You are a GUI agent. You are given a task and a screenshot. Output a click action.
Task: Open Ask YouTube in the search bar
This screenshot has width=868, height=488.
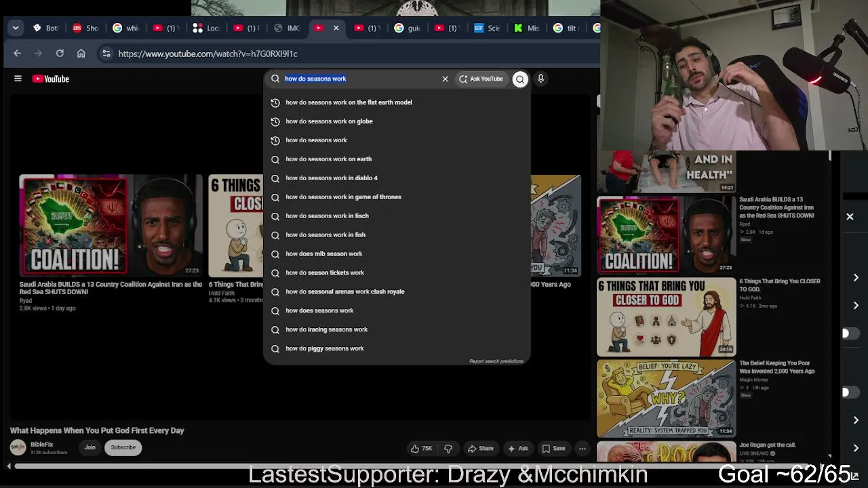[481, 79]
